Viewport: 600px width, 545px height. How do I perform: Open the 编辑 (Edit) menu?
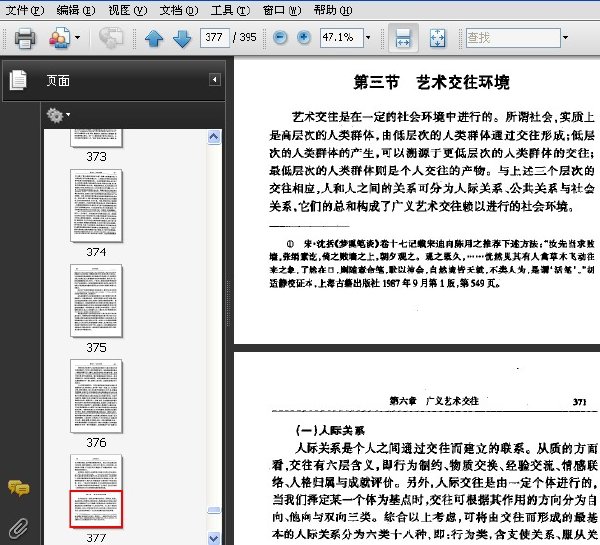coord(75,10)
